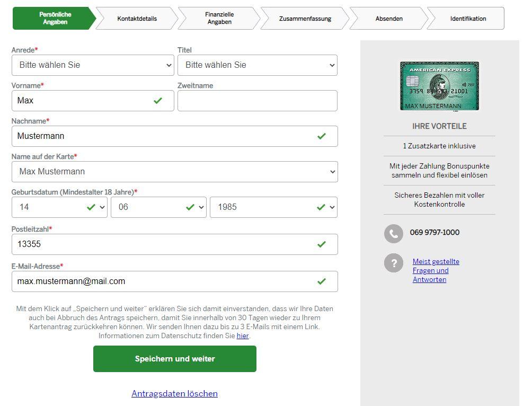
Task: Go to the Finanzielle Angaben step
Action: (219, 19)
